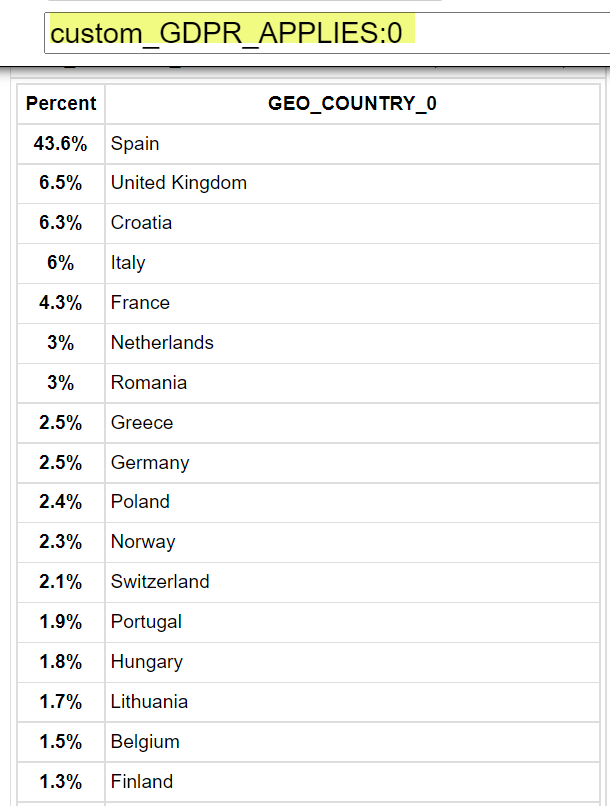
Task: Click the Percent column header
Action: coord(61,104)
